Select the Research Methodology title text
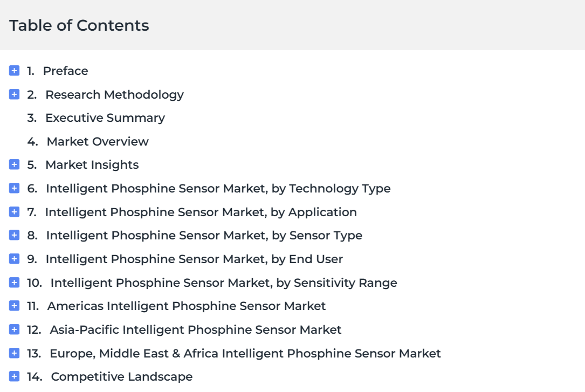Viewport: 585px width, 392px height. point(114,95)
